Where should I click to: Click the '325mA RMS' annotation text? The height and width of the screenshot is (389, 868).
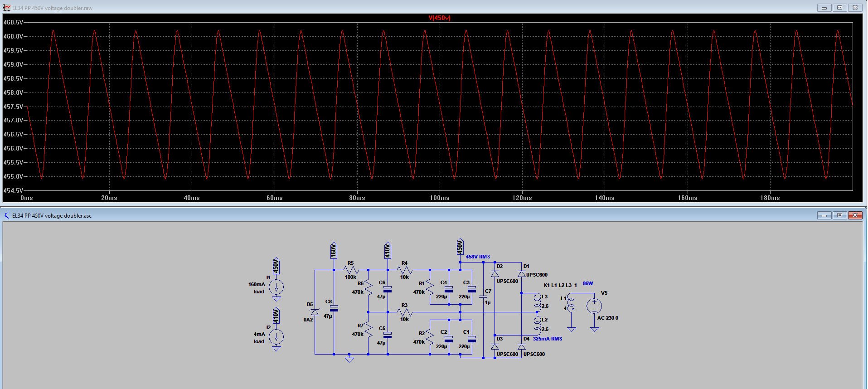[x=548, y=339]
